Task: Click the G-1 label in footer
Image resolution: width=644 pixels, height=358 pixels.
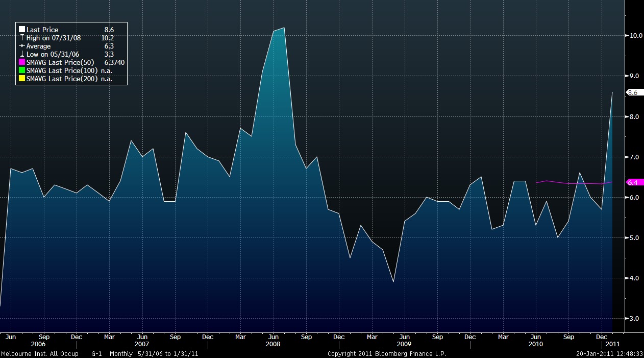Action: (96, 354)
